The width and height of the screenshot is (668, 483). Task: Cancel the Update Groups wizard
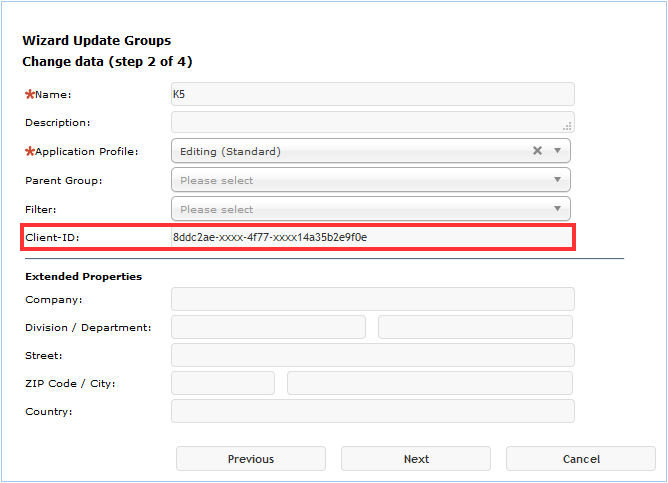(x=581, y=459)
